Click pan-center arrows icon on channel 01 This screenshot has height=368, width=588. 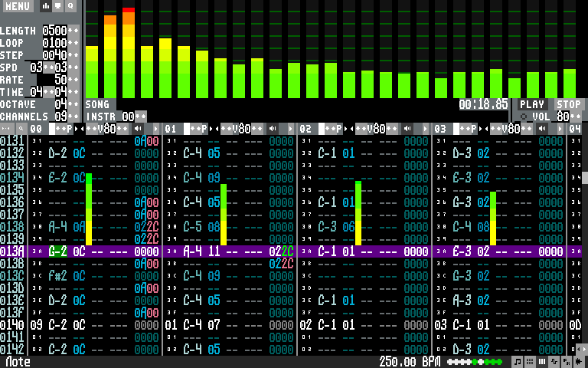(x=214, y=129)
